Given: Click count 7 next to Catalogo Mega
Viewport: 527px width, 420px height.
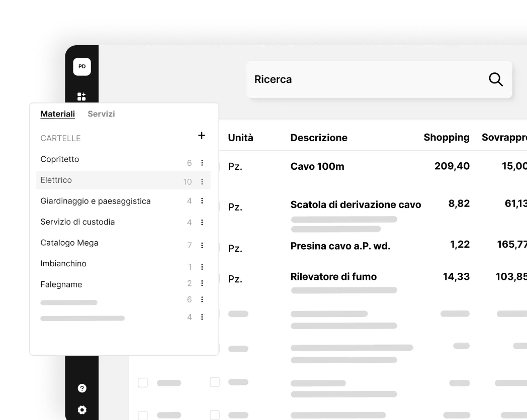Looking at the screenshot, I should point(190,246).
